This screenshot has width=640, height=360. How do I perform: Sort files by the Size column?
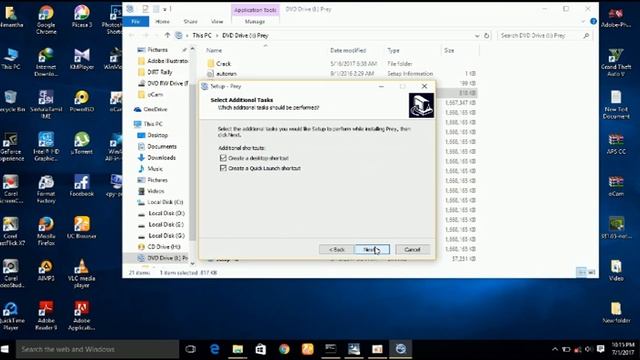pyautogui.click(x=449, y=51)
